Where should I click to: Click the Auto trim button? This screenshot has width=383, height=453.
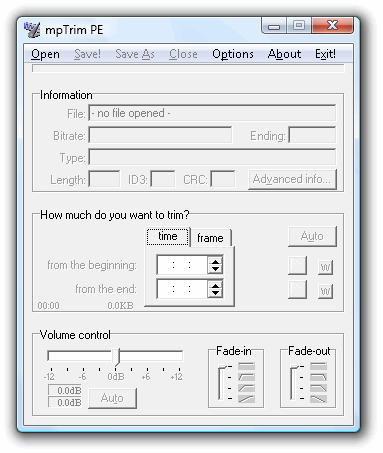coord(312,236)
